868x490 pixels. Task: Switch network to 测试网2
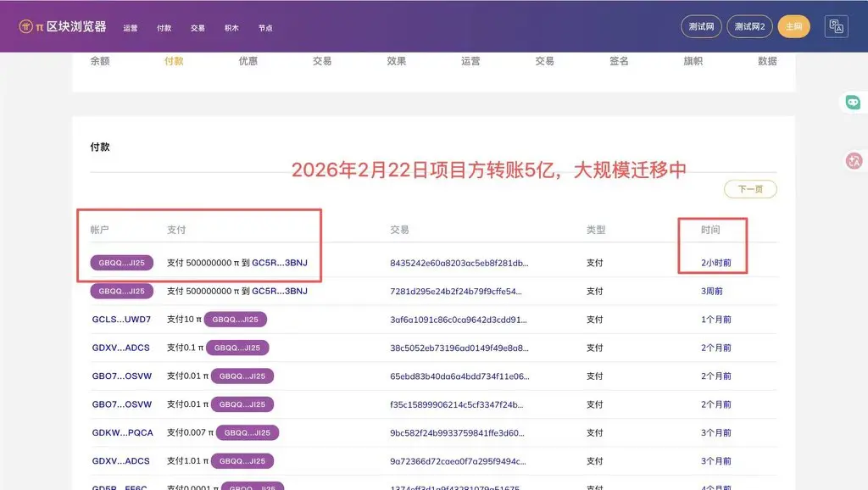749,26
